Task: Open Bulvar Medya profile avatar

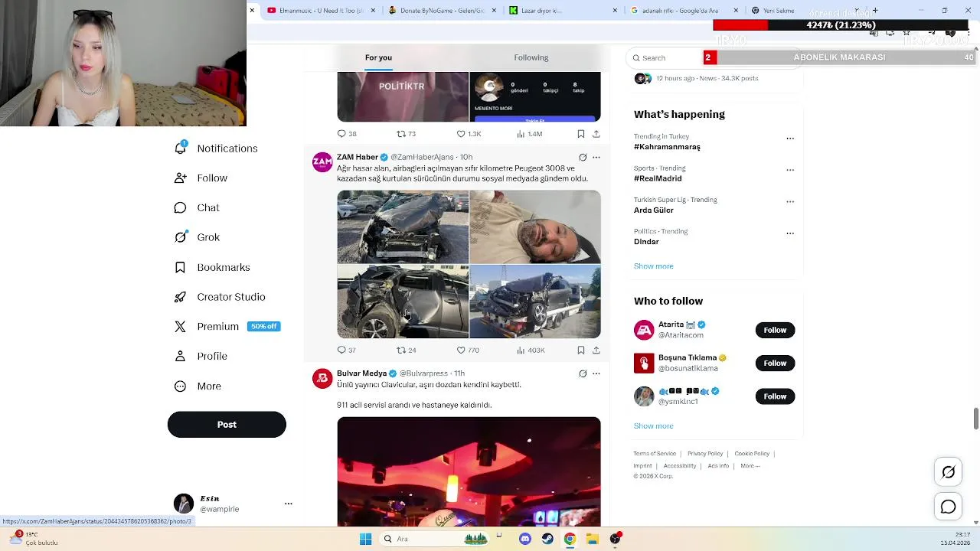Action: click(x=322, y=379)
